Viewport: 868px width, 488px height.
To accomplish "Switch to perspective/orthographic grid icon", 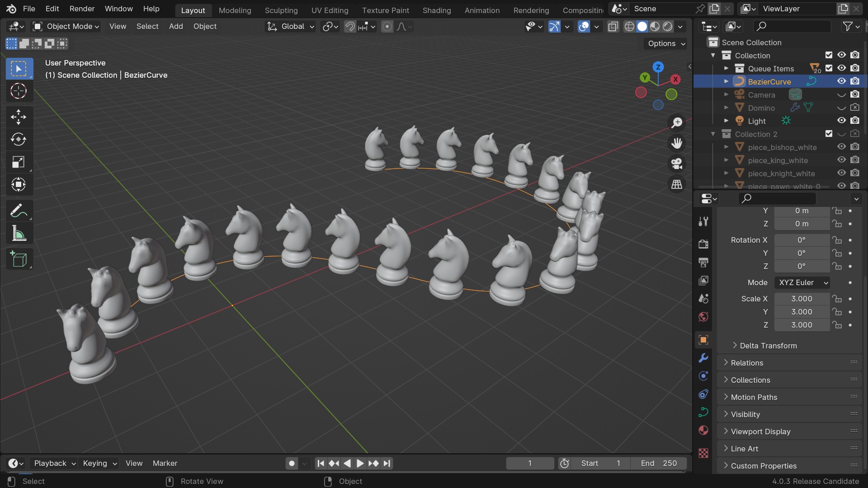I will 677,184.
